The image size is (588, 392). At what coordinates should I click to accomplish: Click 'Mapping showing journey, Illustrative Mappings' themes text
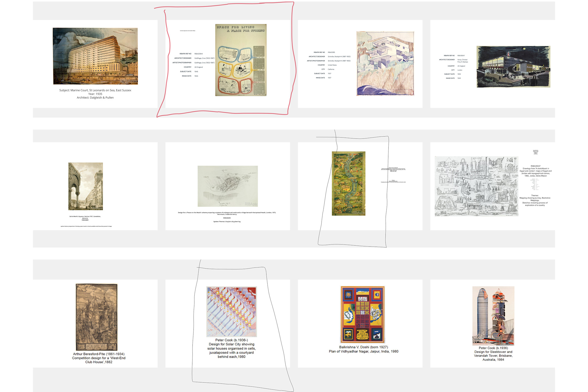(535, 199)
